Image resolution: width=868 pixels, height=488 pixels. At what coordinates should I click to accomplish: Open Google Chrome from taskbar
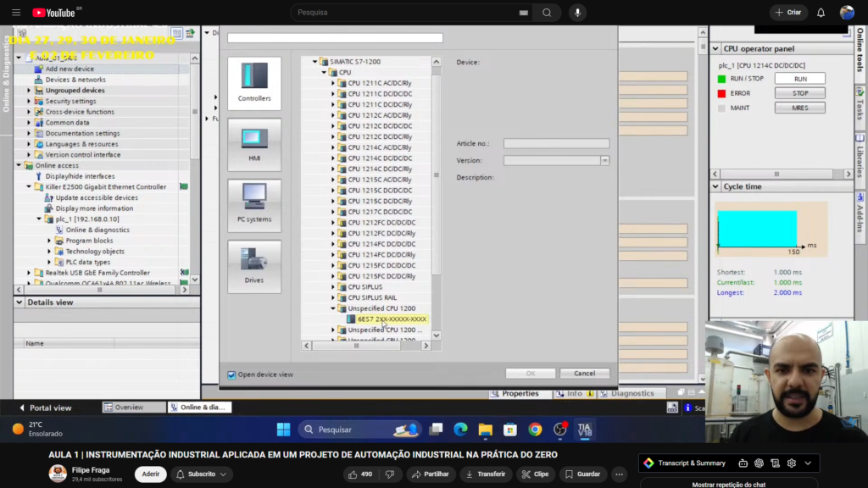click(535, 430)
